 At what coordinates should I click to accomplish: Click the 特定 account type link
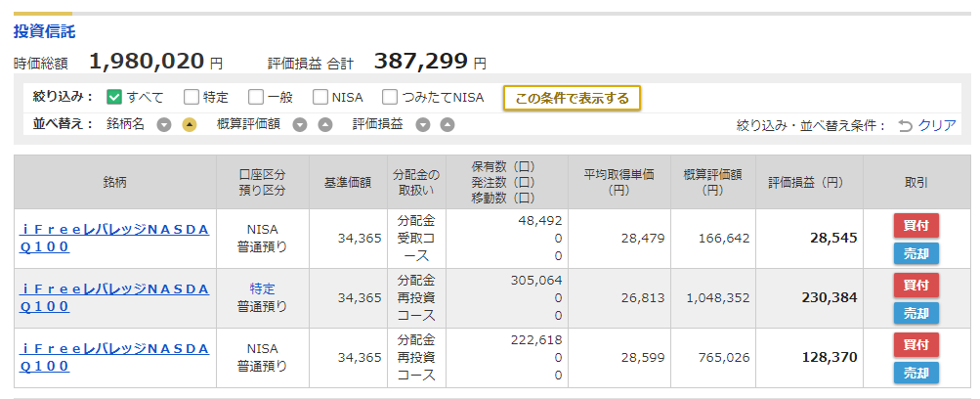[263, 288]
